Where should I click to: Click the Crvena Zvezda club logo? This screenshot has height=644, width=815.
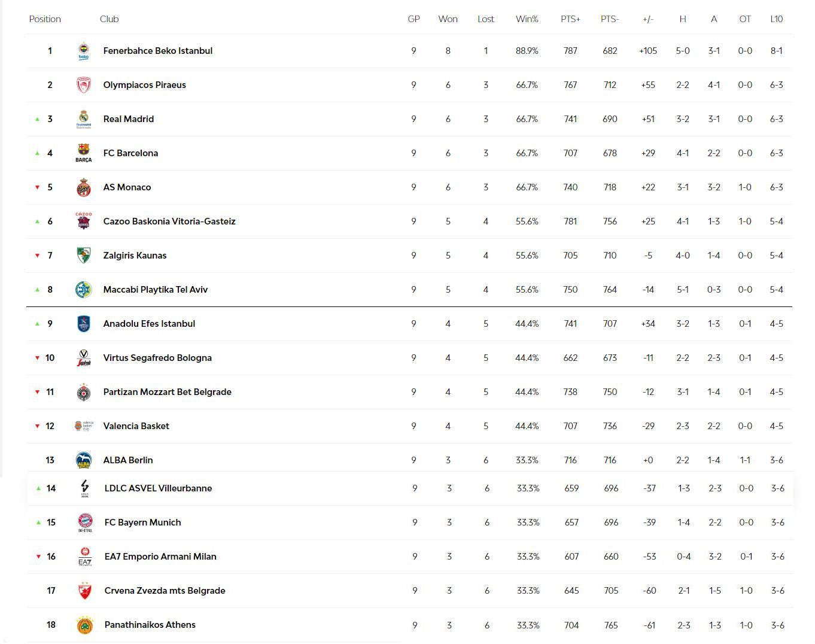[85, 591]
